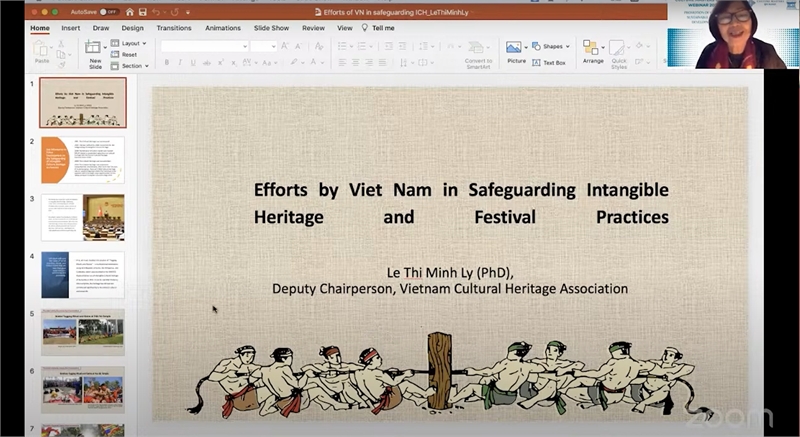Click the Numbering list icon
The height and width of the screenshot is (437, 800).
[362, 46]
